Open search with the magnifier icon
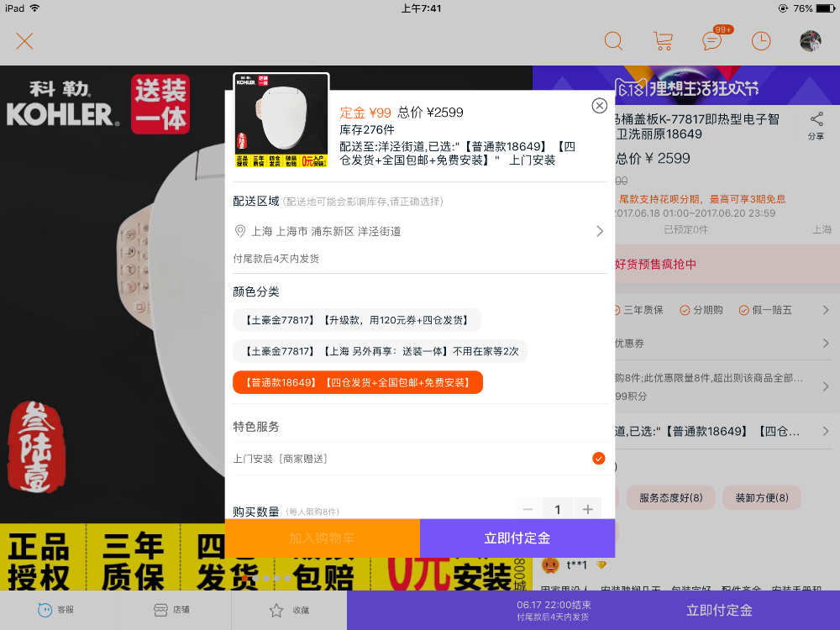 coord(613,40)
